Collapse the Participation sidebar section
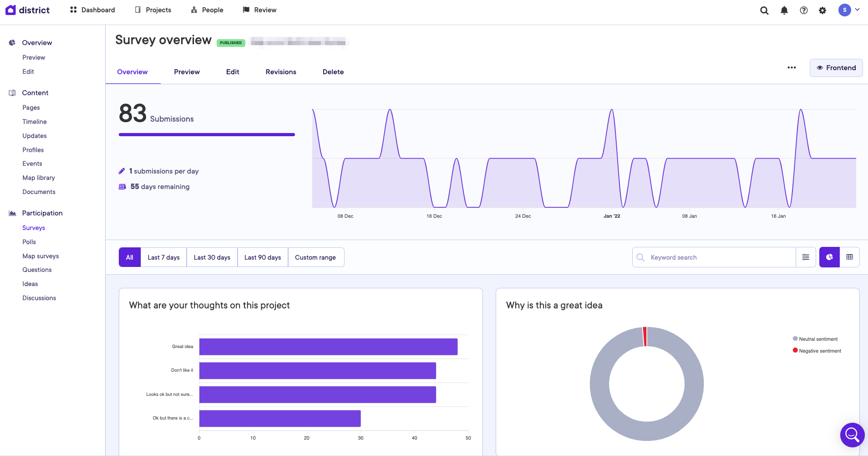The height and width of the screenshot is (456, 868). click(x=42, y=213)
